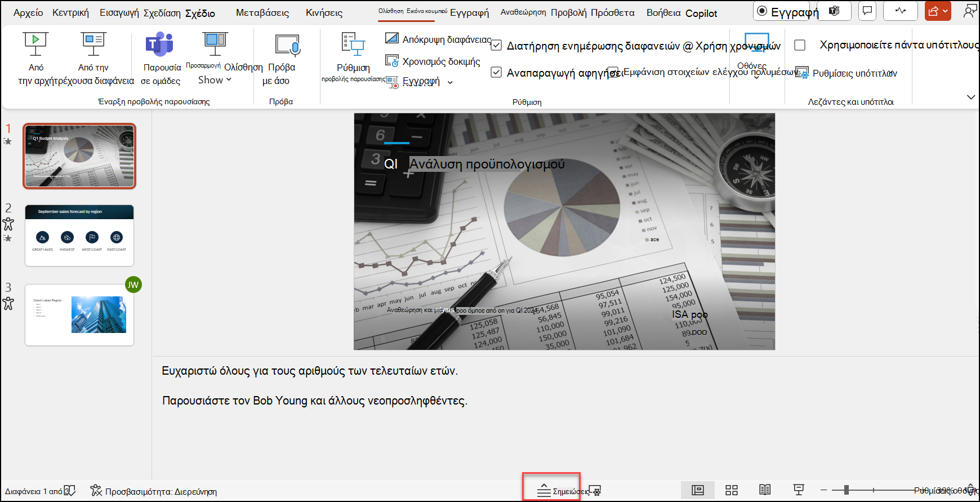The image size is (980, 502).
Task: Switch to the Εισαγωγή tab
Action: pyautogui.click(x=119, y=12)
